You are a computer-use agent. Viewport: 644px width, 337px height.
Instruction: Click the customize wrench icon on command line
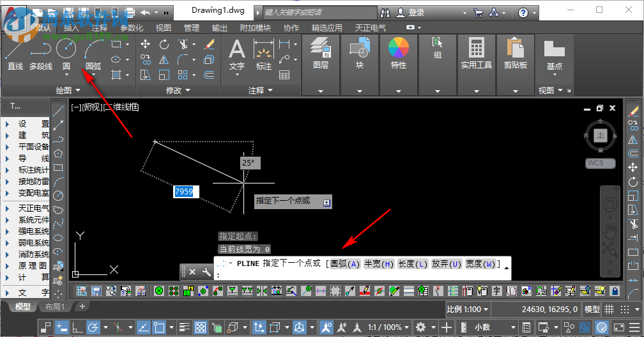(206, 272)
